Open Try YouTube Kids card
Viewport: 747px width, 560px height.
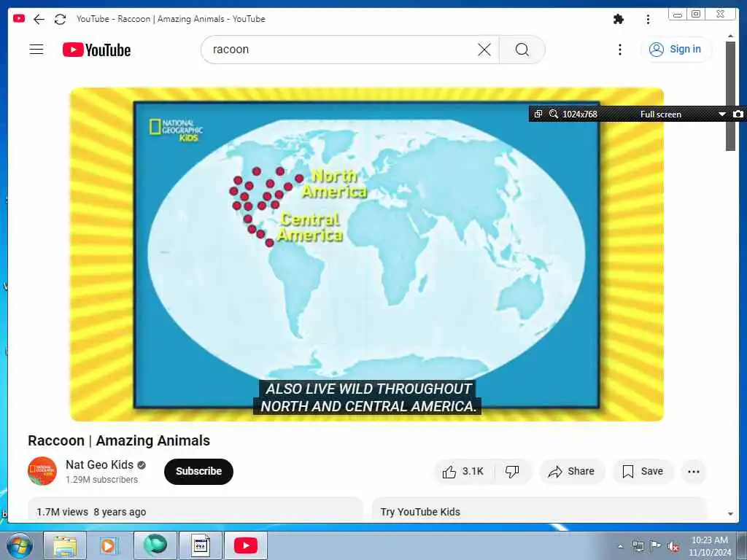pos(539,510)
